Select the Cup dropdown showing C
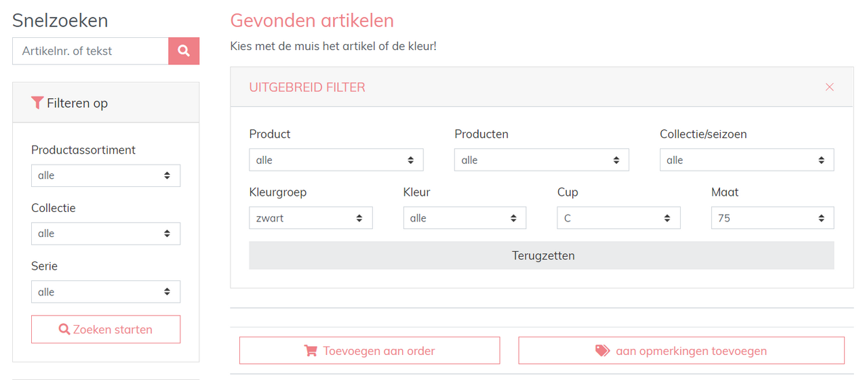The height and width of the screenshot is (380, 868). pyautogui.click(x=618, y=218)
